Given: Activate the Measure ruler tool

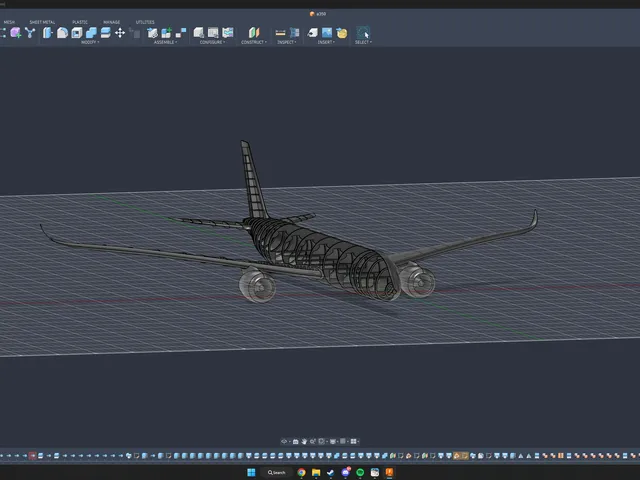Looking at the screenshot, I should click(280, 33).
